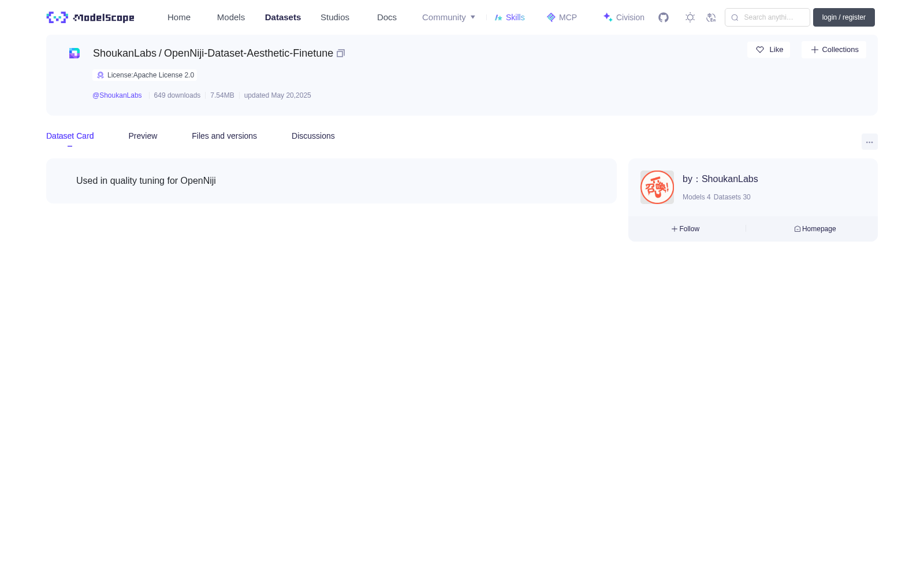The image size is (924, 578).
Task: Open the Skills link
Action: pyautogui.click(x=510, y=17)
